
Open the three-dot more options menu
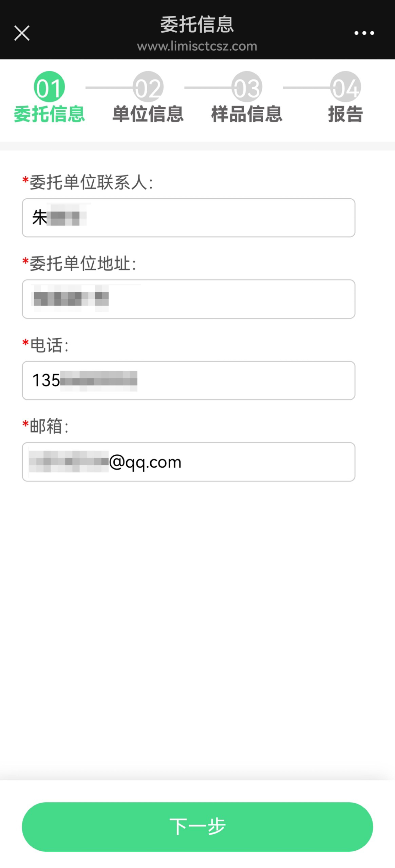(364, 33)
